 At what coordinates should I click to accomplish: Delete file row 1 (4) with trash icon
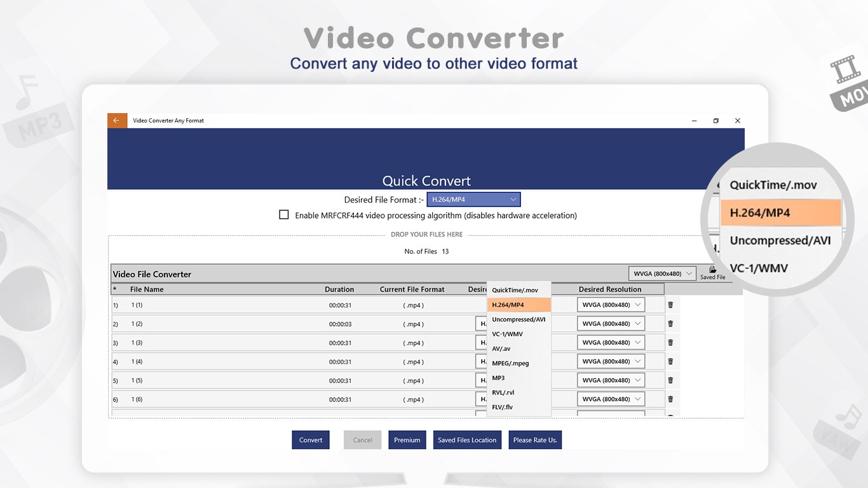point(670,362)
